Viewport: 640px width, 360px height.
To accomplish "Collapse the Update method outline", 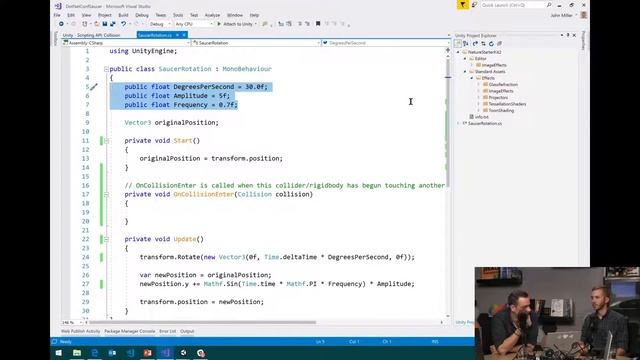I will [106, 240].
